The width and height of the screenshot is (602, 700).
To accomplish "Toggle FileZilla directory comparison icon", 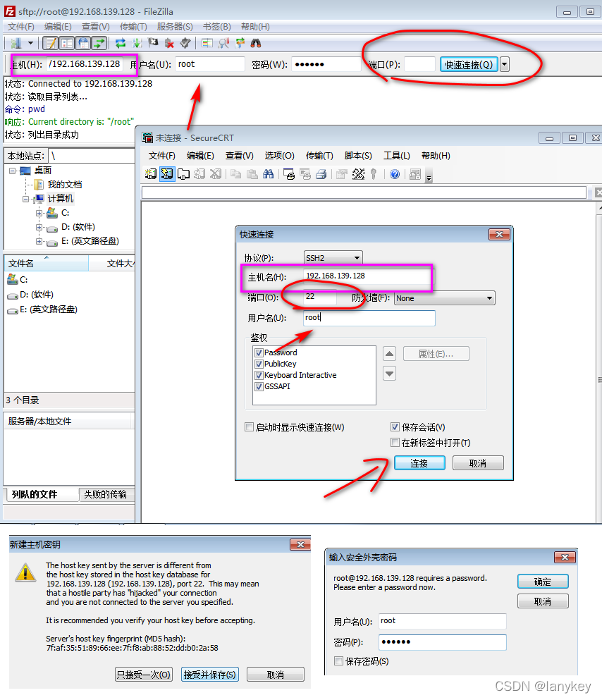I will tap(223, 43).
